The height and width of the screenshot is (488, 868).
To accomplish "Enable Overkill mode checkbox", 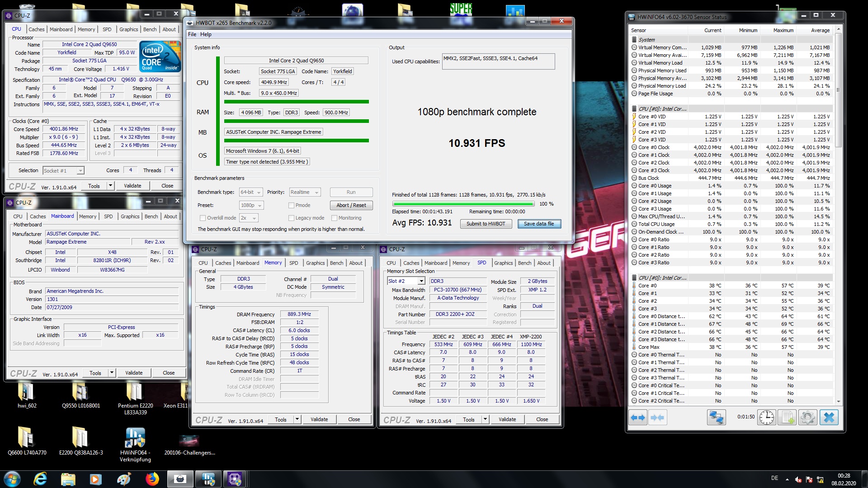I will pos(203,218).
